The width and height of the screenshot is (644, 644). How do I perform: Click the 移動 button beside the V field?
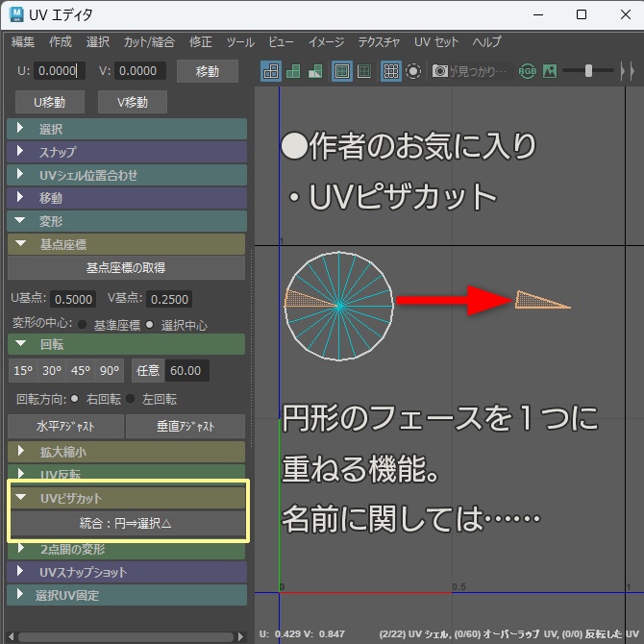click(208, 71)
